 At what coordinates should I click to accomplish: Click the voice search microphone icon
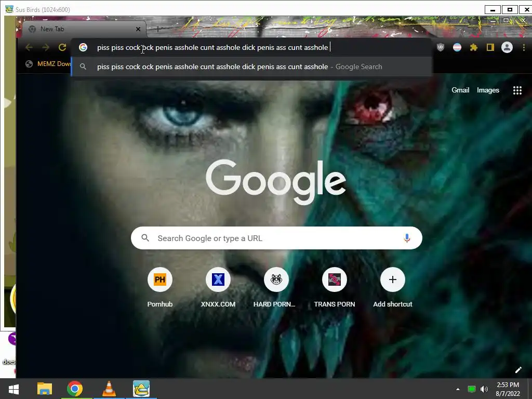(407, 238)
